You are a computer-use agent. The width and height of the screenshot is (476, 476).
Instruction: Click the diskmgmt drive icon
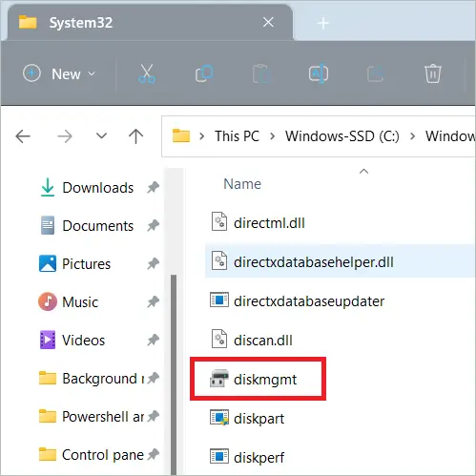click(219, 379)
